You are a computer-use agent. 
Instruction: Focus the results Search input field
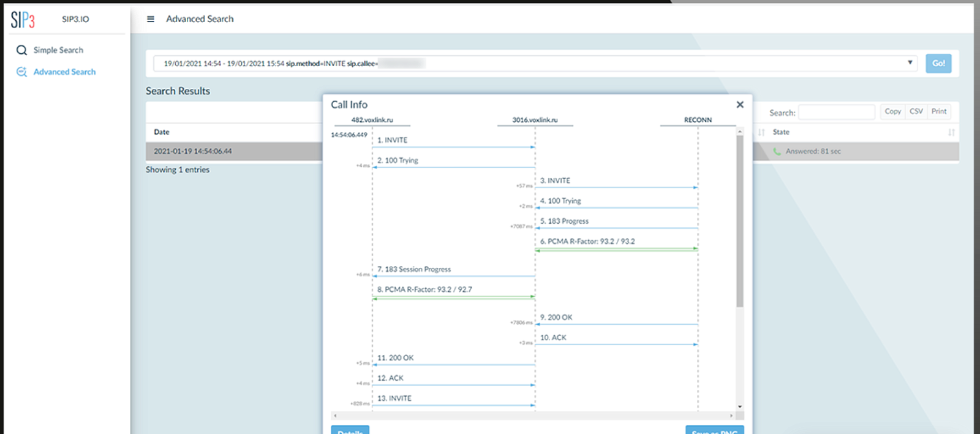coord(836,112)
